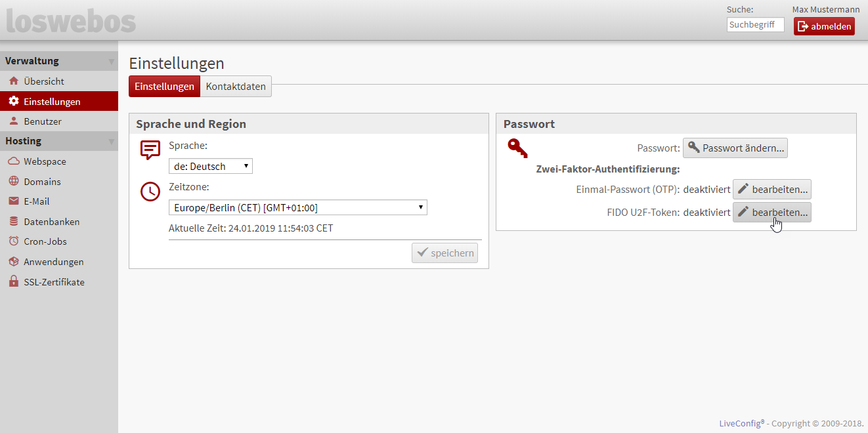Focus the Suchbegriff search field
Image resolution: width=868 pixels, height=433 pixels.
pos(755,25)
